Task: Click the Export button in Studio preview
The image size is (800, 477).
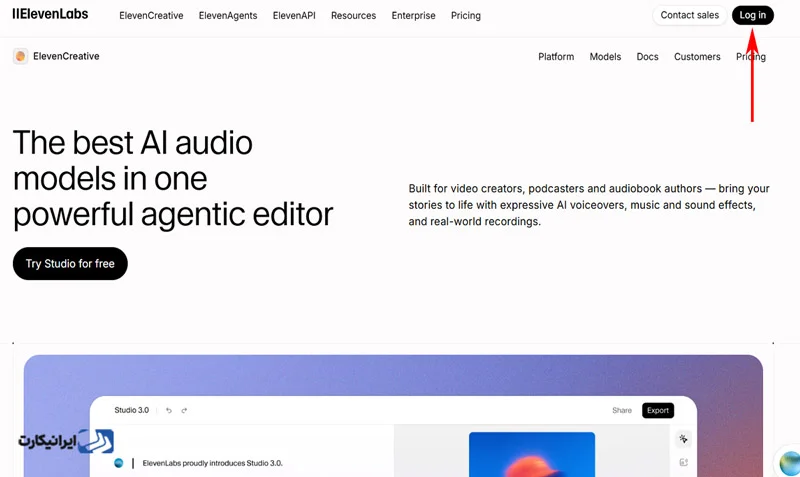Action: 658,411
